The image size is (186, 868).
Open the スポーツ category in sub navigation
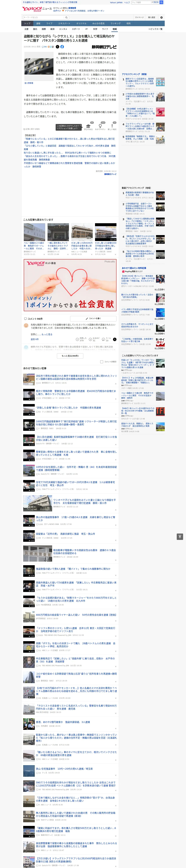click(x=76, y=29)
